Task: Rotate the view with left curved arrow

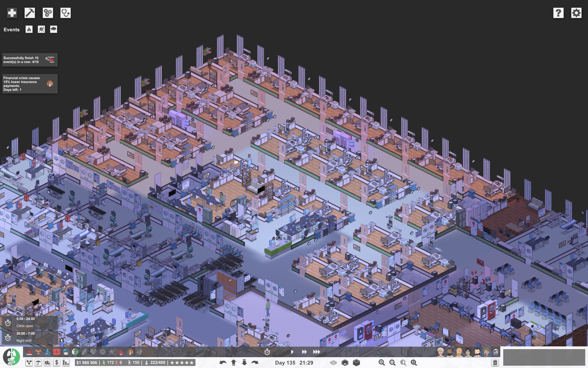Action: pyautogui.click(x=223, y=362)
